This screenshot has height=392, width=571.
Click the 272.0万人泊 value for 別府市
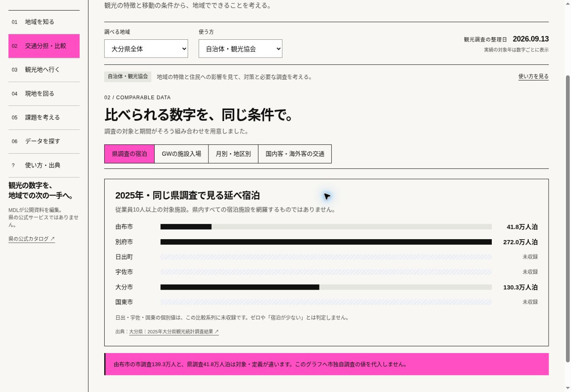520,242
